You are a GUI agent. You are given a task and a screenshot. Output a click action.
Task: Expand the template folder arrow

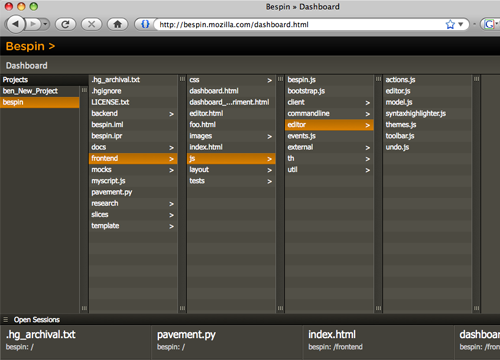[x=171, y=226]
